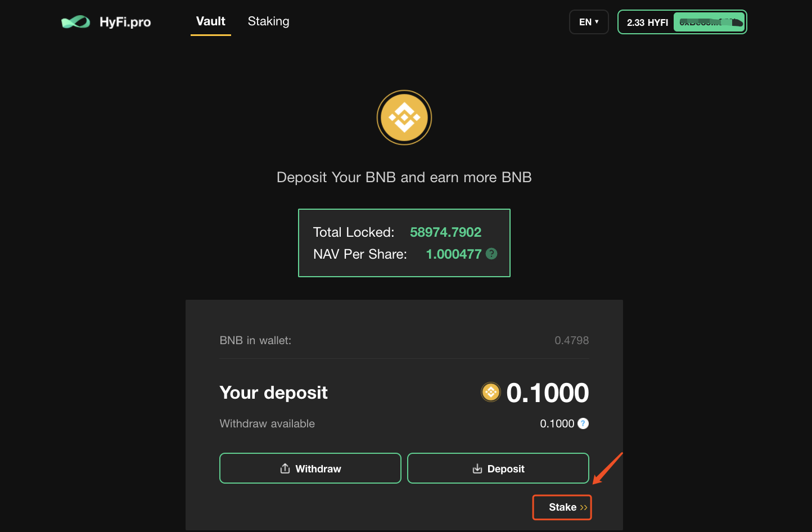Open the EN language dropdown
The height and width of the screenshot is (532, 812).
[x=589, y=22]
